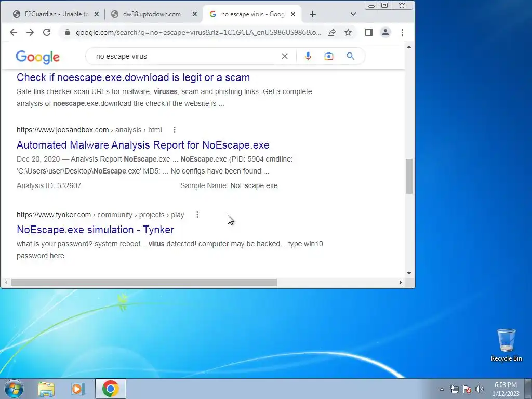Open Automated Malware Analysis Report for NoEscape.exe

[143, 145]
